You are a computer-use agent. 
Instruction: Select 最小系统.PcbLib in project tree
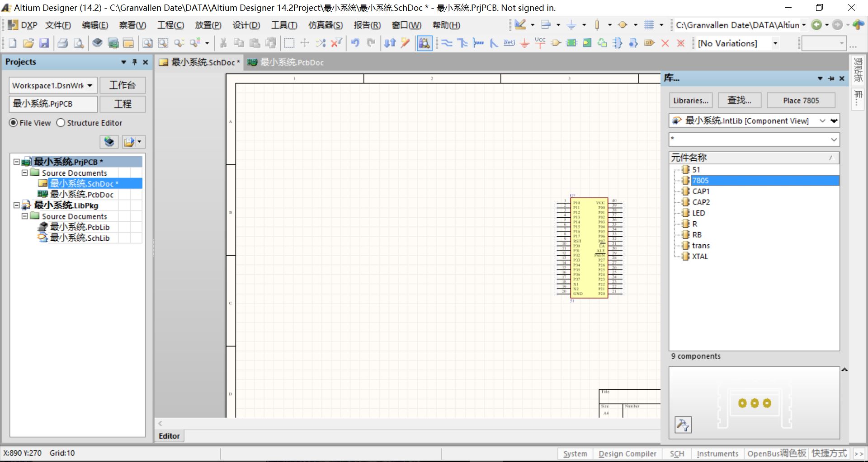pyautogui.click(x=80, y=227)
